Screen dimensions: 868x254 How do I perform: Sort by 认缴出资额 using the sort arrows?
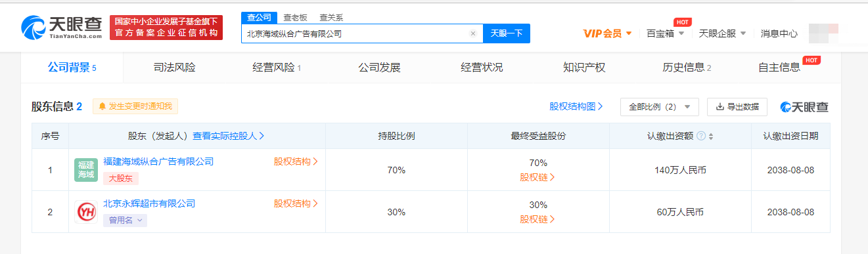711,137
